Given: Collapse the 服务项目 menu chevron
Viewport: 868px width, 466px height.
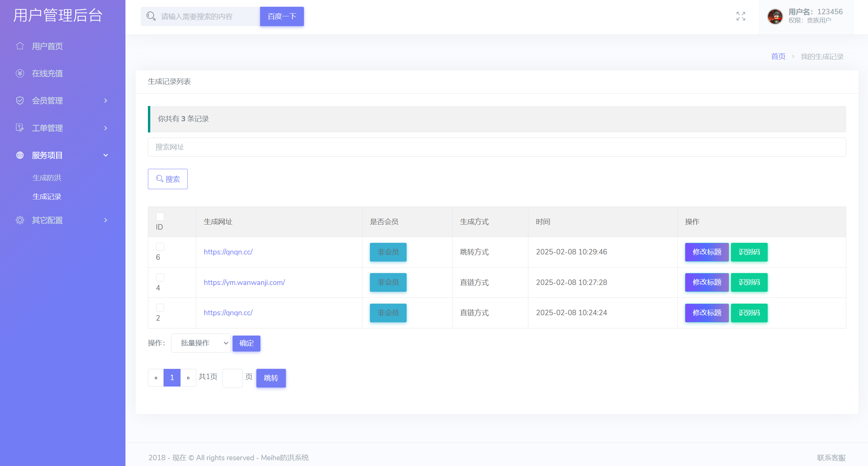Looking at the screenshot, I should pos(106,155).
